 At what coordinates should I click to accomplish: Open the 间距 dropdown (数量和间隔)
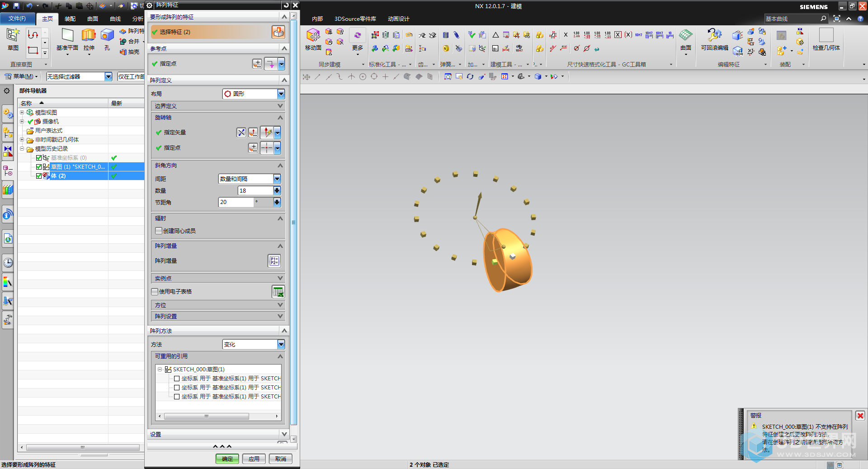[277, 179]
